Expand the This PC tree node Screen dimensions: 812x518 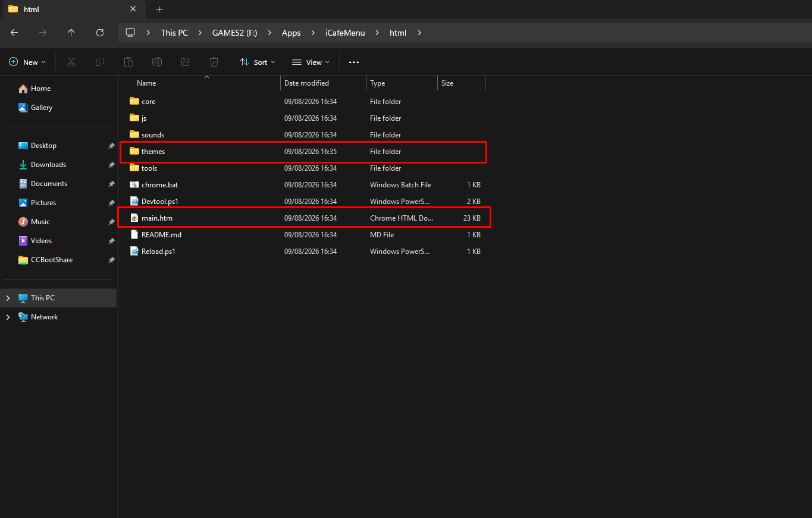pyautogui.click(x=8, y=298)
